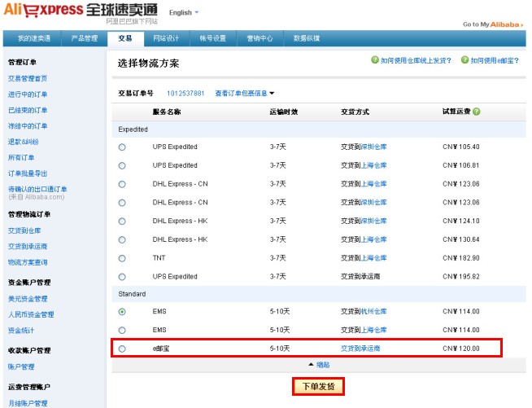Go to My Alibaba link
Viewport: 532px width, 408px height.
tap(493, 24)
